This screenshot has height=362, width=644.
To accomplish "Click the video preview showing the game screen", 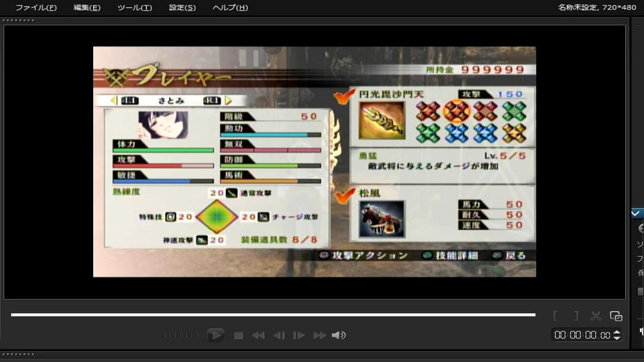I will (x=315, y=162).
